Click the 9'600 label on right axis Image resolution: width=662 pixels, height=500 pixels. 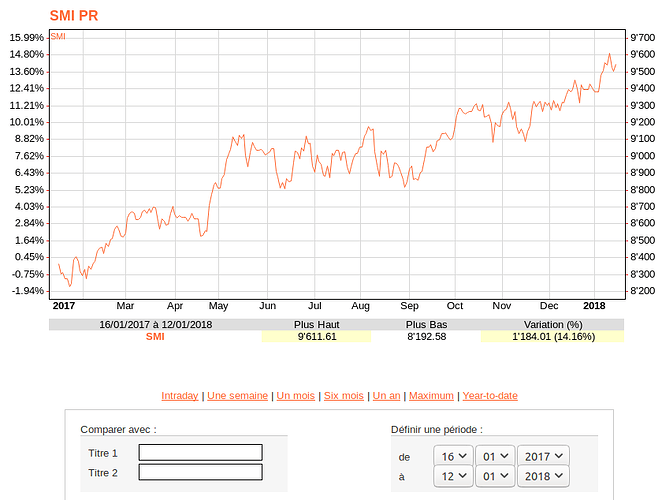643,54
